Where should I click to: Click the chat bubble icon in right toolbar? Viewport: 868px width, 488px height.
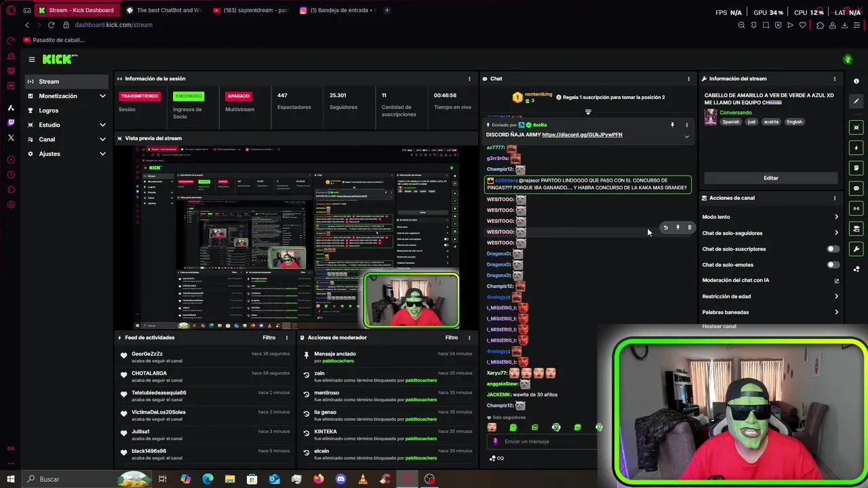(856, 188)
